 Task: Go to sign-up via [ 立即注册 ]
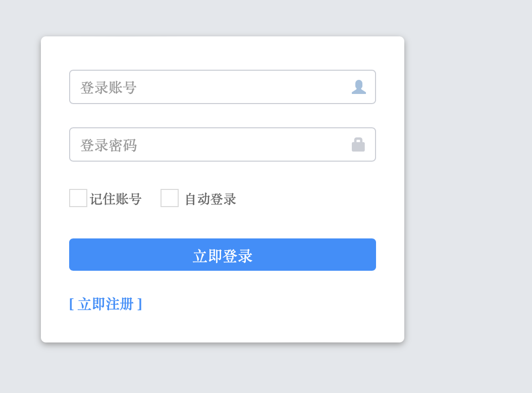coord(105,304)
